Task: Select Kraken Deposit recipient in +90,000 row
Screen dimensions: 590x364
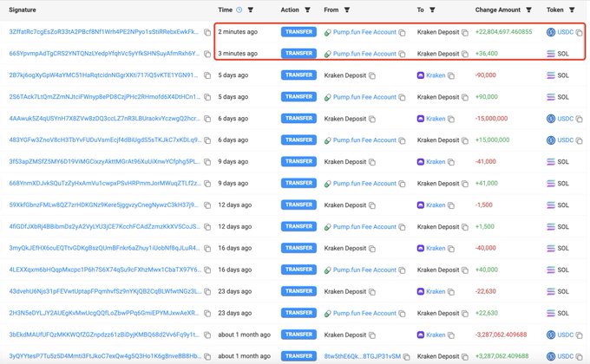Action: pos(438,97)
